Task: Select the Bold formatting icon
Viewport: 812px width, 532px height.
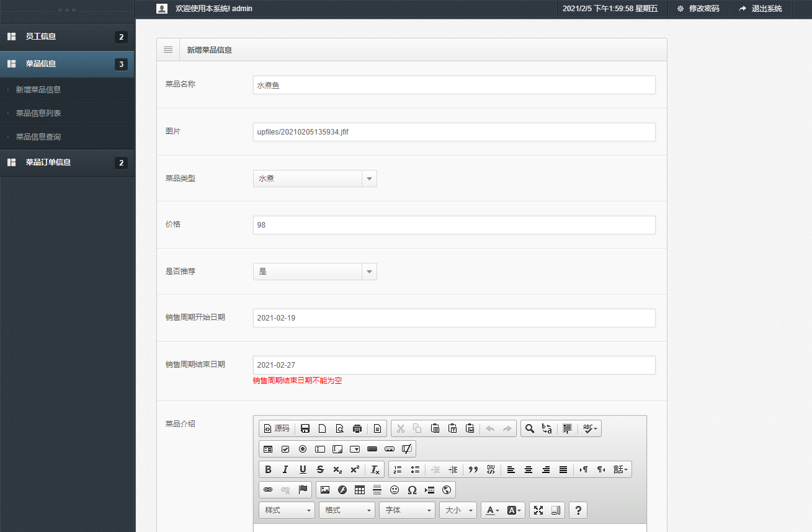Action: coord(267,469)
